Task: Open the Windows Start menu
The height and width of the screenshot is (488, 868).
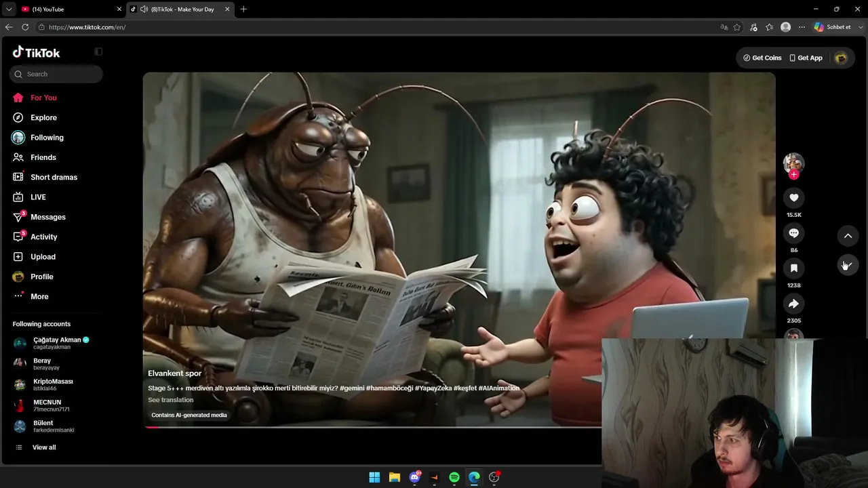Action: 374,477
